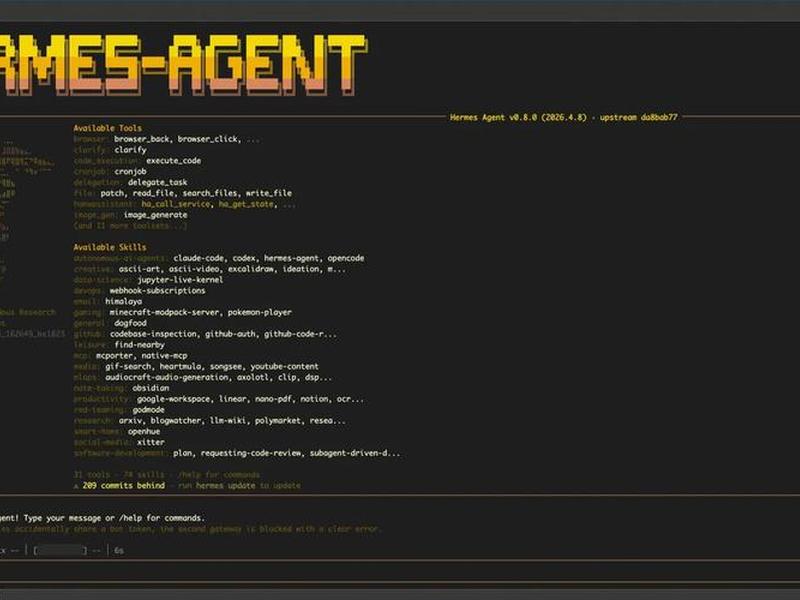The image size is (800, 600).
Task: Click the 'browser_back' tool name
Action: point(141,139)
